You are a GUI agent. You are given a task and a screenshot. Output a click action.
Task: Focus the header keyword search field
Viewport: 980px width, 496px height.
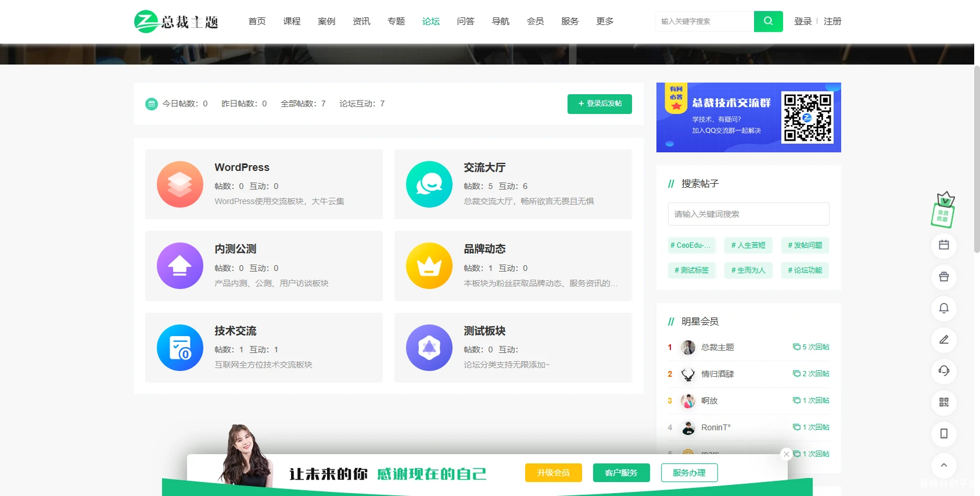pyautogui.click(x=705, y=22)
